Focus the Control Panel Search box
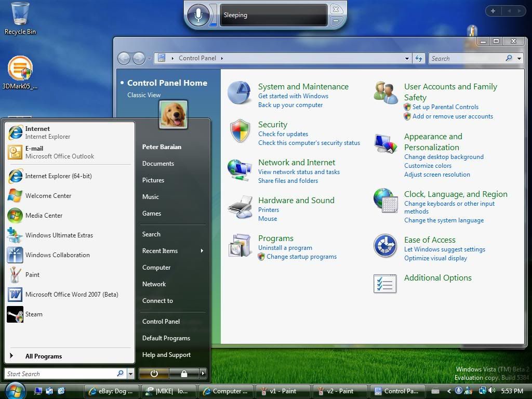 (468, 58)
